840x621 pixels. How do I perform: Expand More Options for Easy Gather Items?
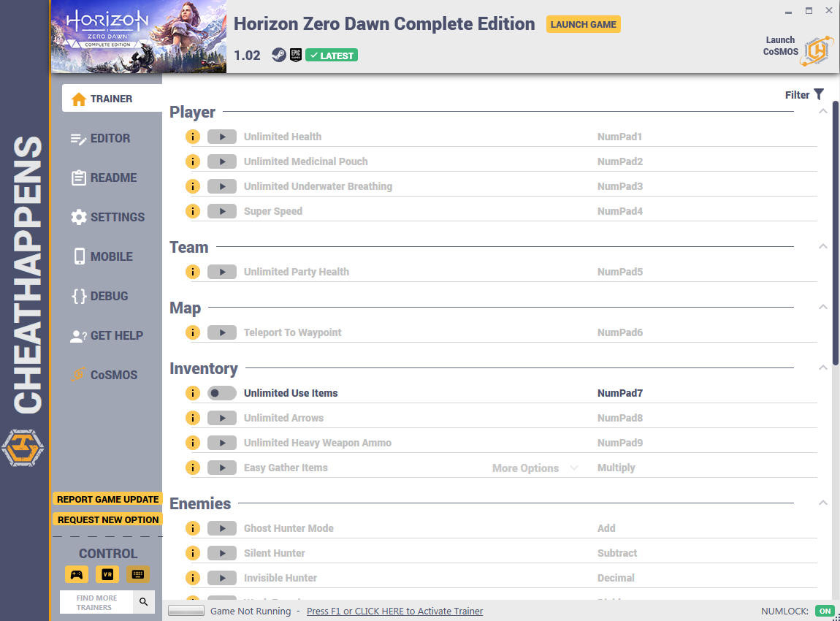pos(535,468)
